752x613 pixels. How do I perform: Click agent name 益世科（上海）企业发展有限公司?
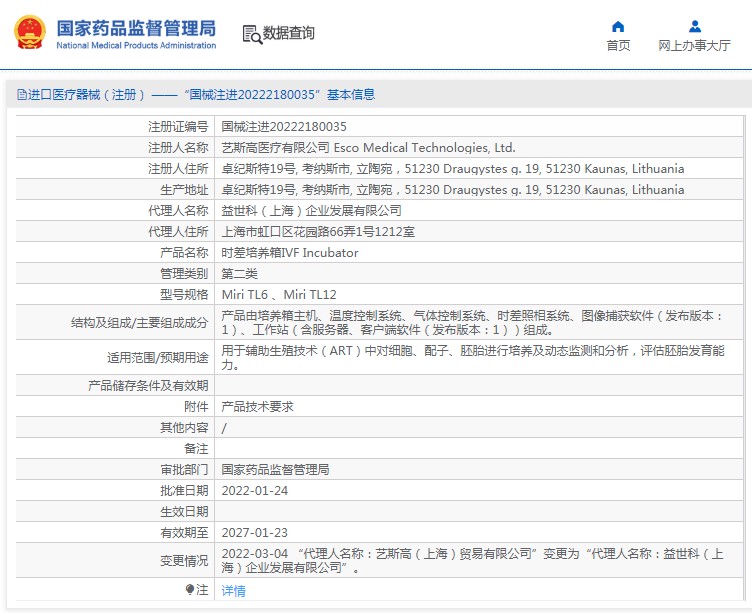pyautogui.click(x=311, y=211)
